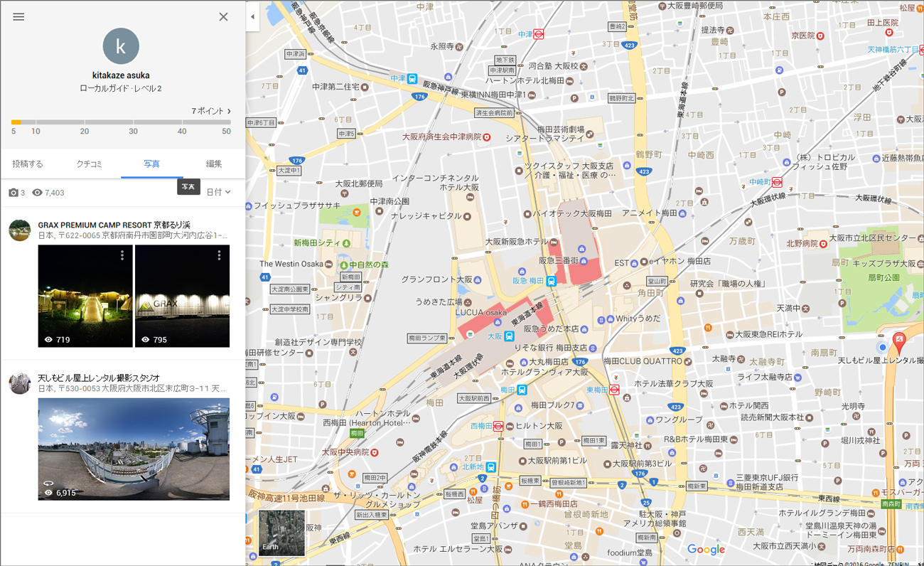Click 大阪中央病院 hospital marker
The image size is (924, 566).
pos(374,452)
